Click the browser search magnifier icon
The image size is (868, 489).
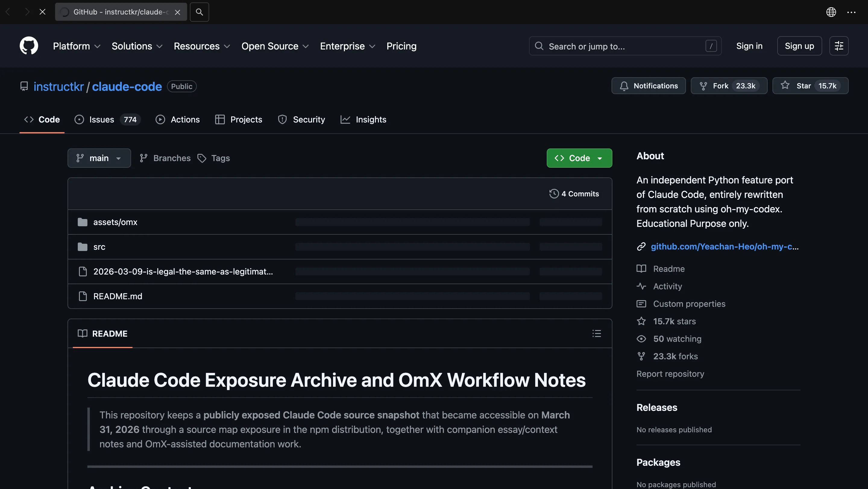click(x=200, y=12)
